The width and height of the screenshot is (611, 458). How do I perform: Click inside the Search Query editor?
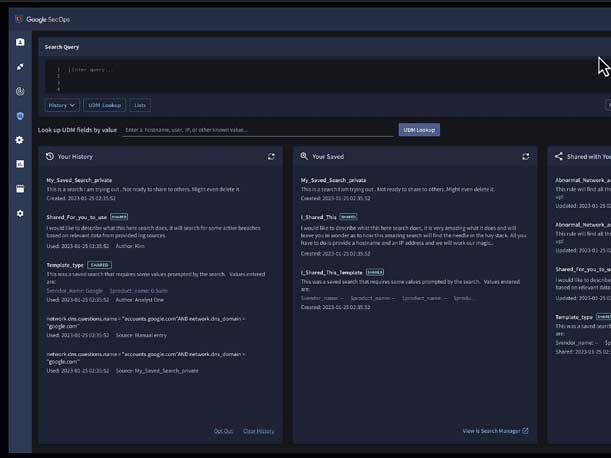pyautogui.click(x=300, y=76)
